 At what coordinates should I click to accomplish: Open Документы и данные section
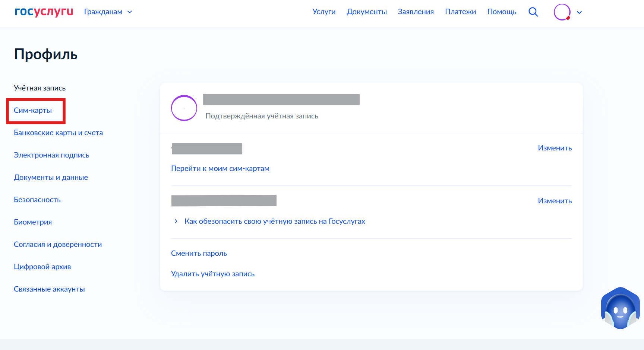pyautogui.click(x=51, y=178)
